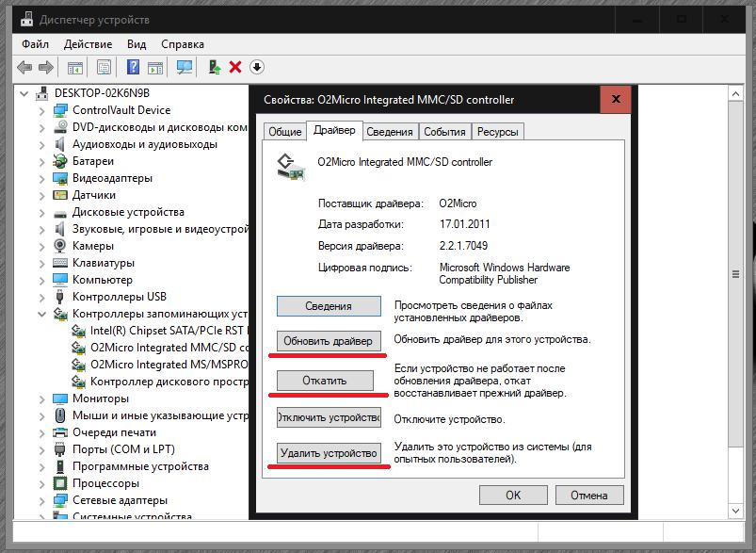Click the update driver toolbar icon
The height and width of the screenshot is (553, 756).
215,67
